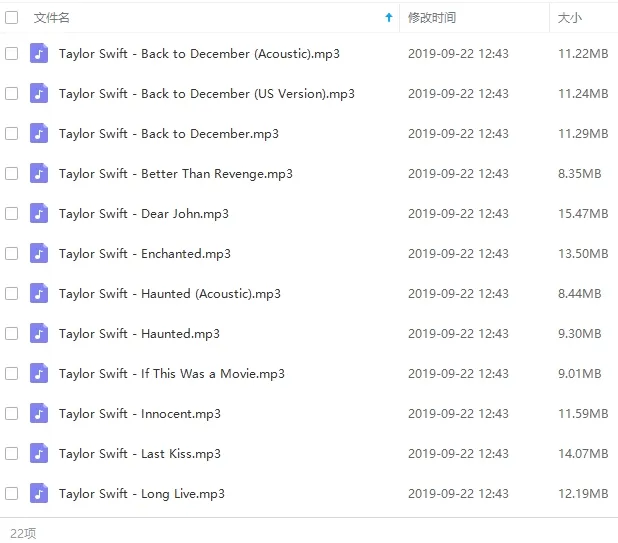618x543 pixels.
Task: Check the Long Live.mp3 checkbox
Action: point(11,493)
